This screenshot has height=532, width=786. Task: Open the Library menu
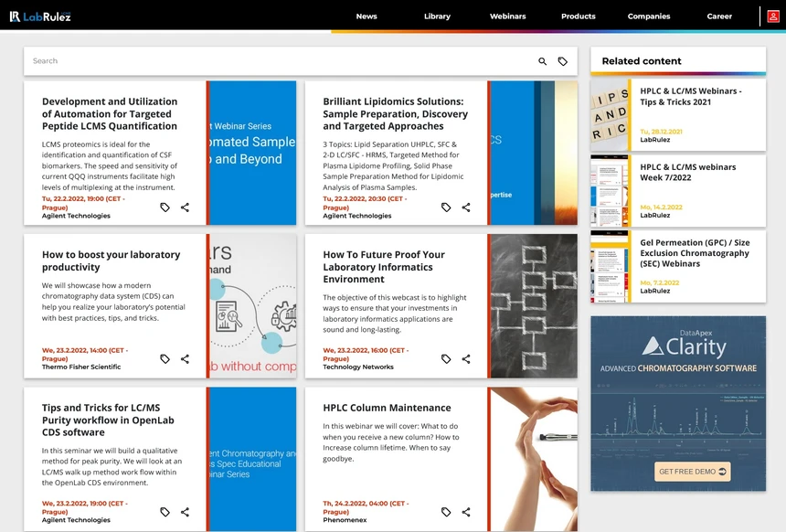coord(437,16)
